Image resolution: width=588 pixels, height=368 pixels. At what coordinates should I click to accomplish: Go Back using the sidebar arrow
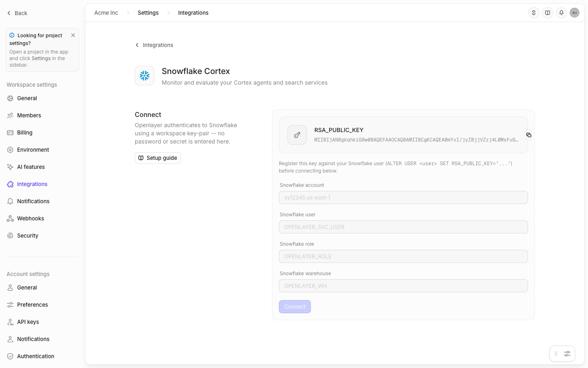point(17,13)
